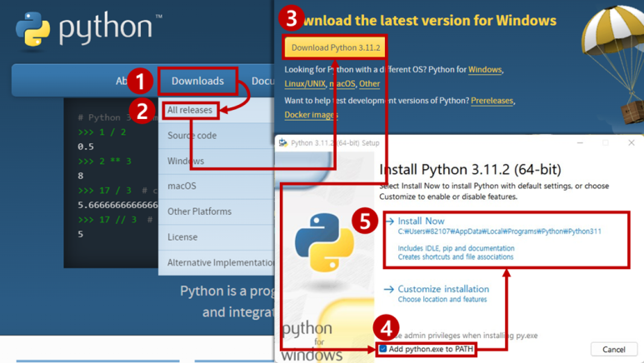This screenshot has height=363, width=644.
Task: Open the Downloads menu tab
Action: pos(197,81)
